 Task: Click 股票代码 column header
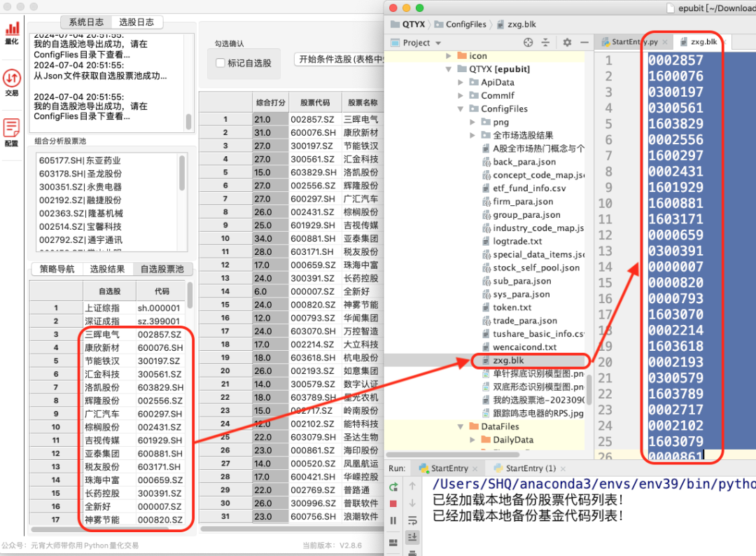coord(315,102)
